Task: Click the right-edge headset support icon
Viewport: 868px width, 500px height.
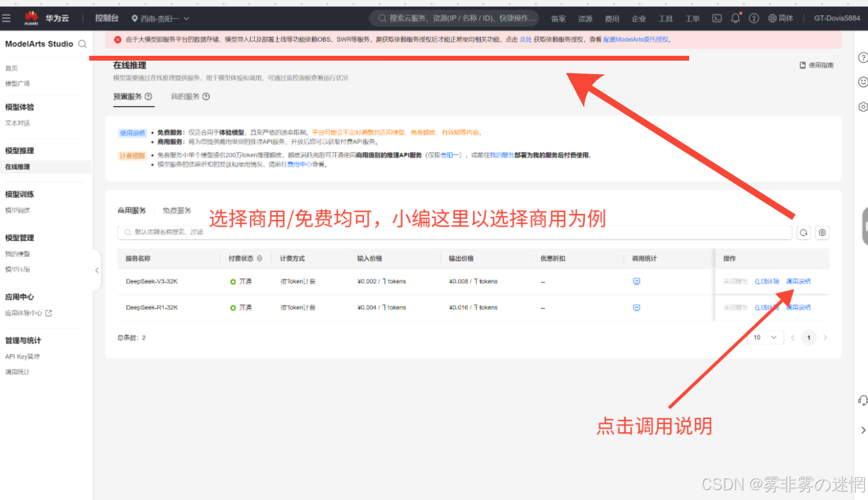Action: point(862,400)
